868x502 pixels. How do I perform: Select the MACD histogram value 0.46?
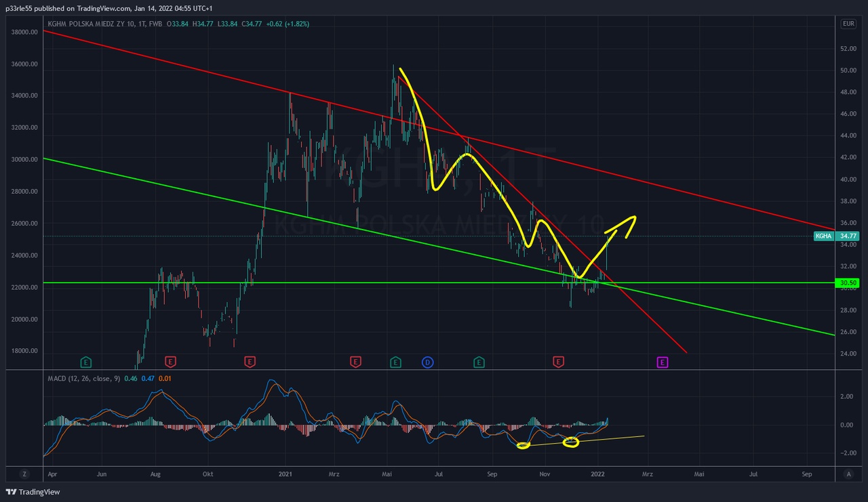pos(132,378)
